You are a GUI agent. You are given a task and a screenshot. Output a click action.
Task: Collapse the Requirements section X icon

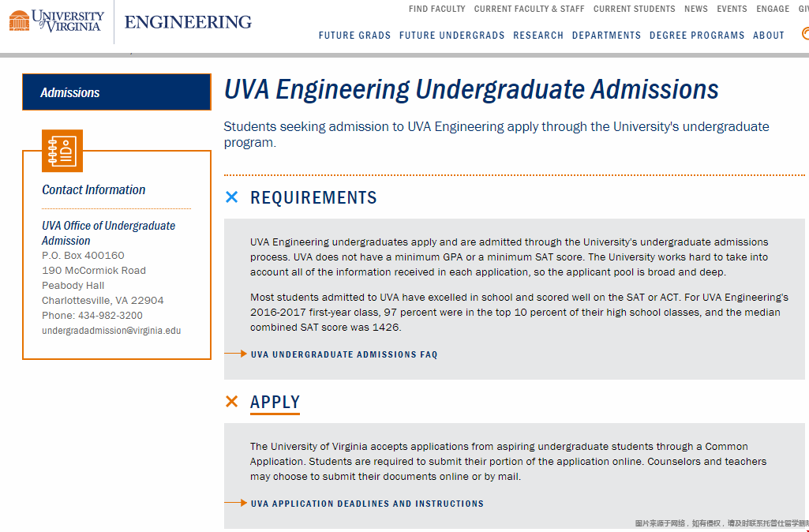click(x=232, y=197)
